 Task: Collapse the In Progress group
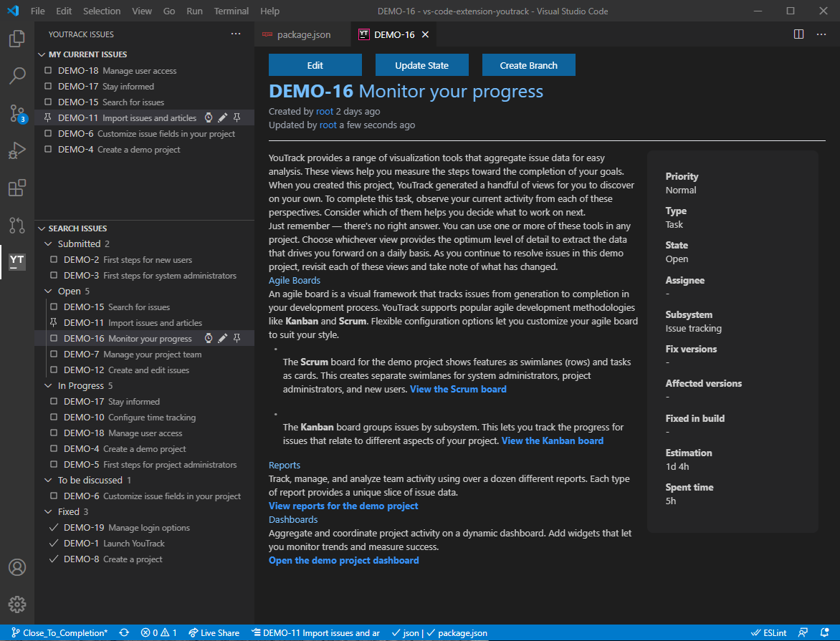pyautogui.click(x=48, y=386)
